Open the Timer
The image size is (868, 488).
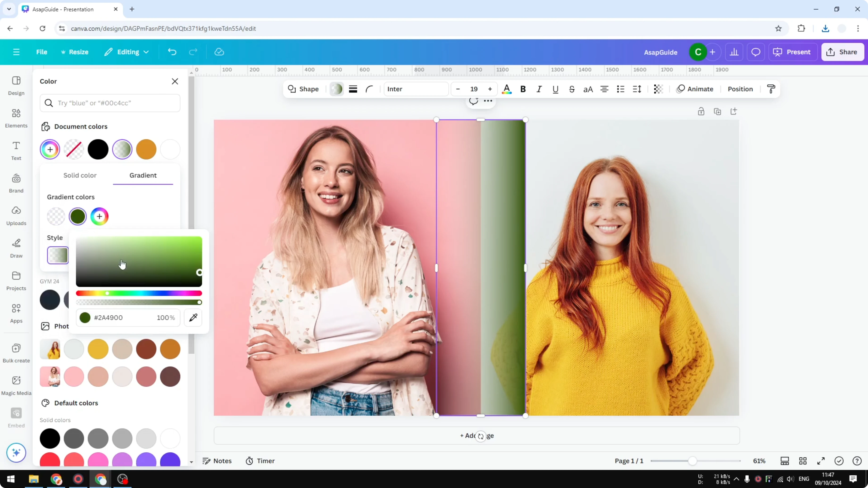tap(260, 461)
